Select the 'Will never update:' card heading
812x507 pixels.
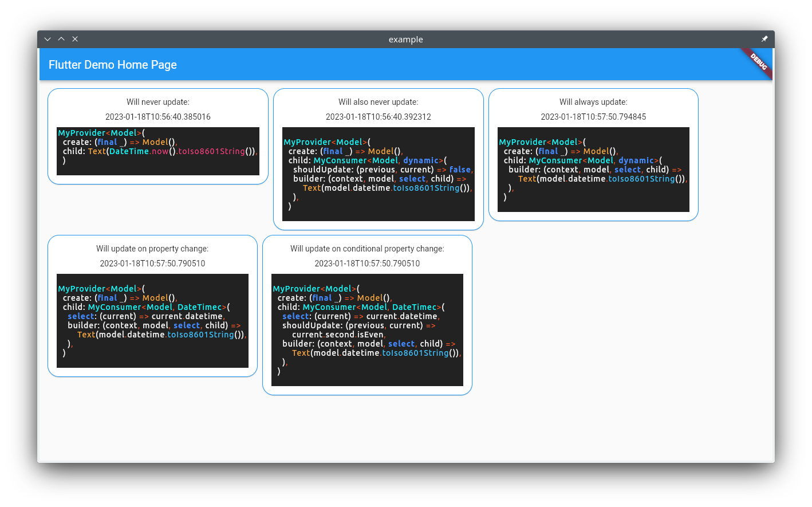click(x=158, y=102)
